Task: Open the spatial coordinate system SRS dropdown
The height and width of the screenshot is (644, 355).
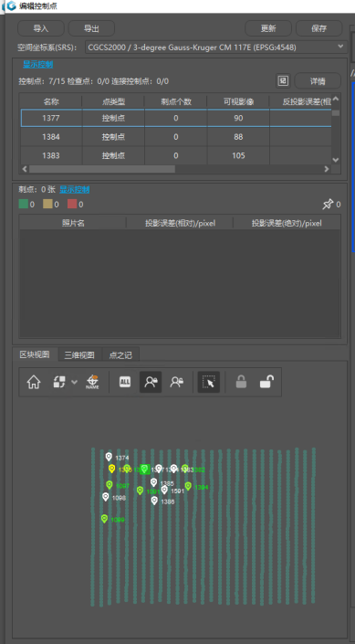Action: (x=216, y=48)
